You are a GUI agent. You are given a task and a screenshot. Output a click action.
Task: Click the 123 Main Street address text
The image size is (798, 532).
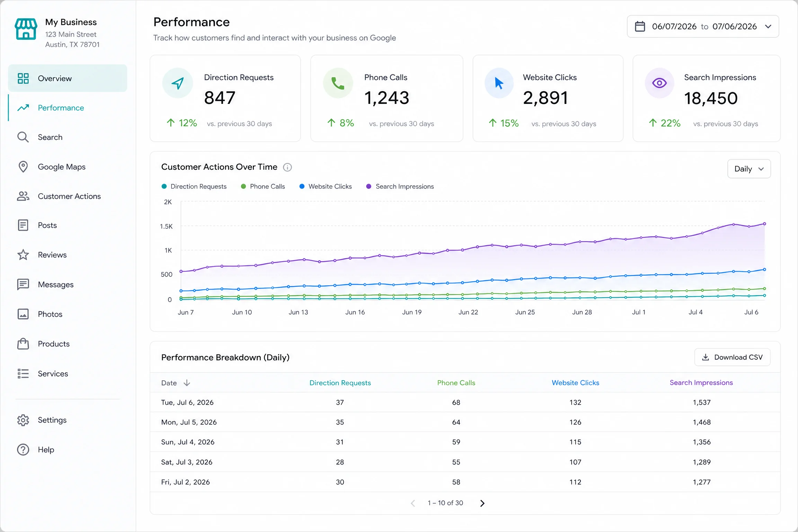[71, 34]
